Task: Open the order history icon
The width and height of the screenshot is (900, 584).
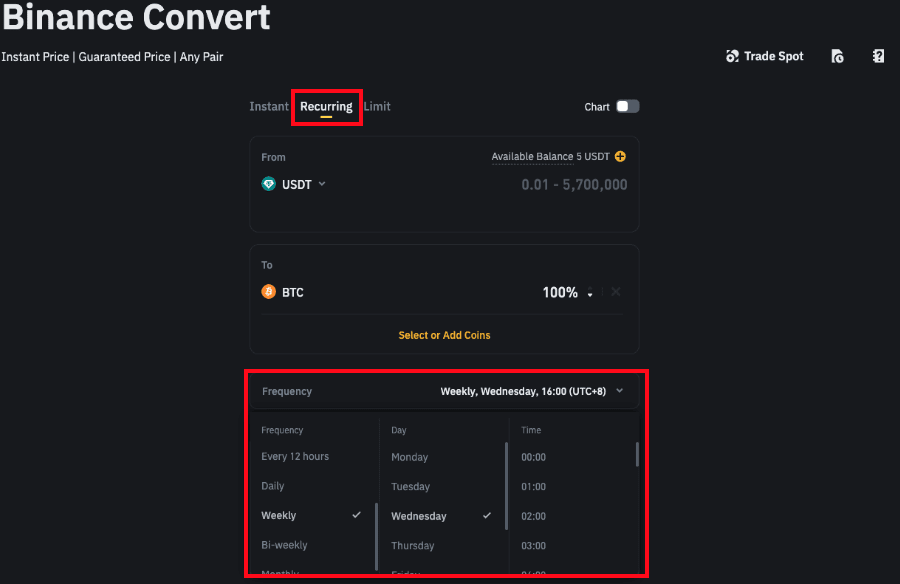Action: point(837,57)
